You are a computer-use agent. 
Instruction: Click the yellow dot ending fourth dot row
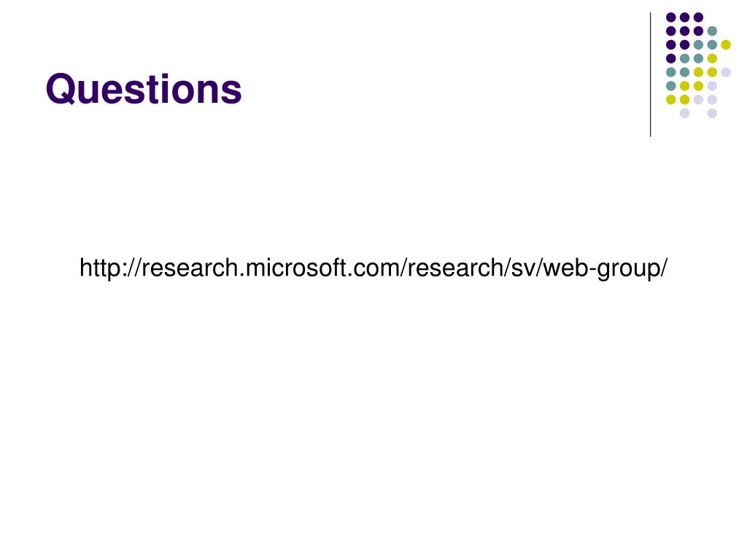[x=712, y=58]
